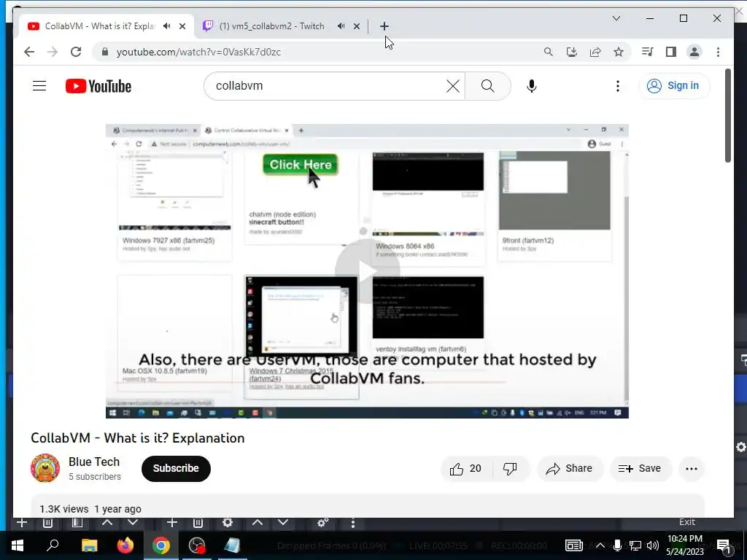Viewport: 747px width, 560px height.
Task: Mute the Twitch tab speaker icon
Action: coord(341,26)
